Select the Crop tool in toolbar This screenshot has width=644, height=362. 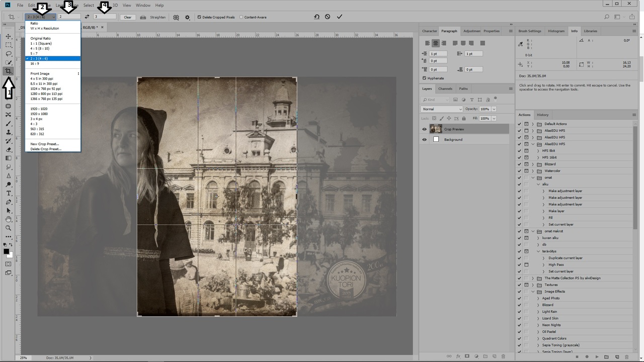(x=9, y=71)
